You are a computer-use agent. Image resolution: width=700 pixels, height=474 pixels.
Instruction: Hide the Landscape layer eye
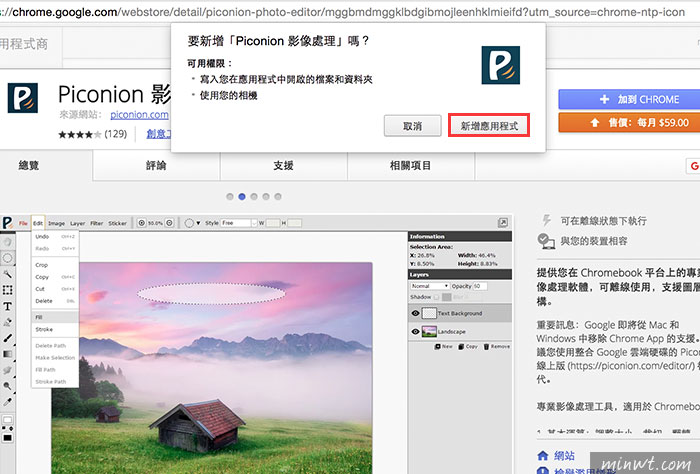pos(415,332)
